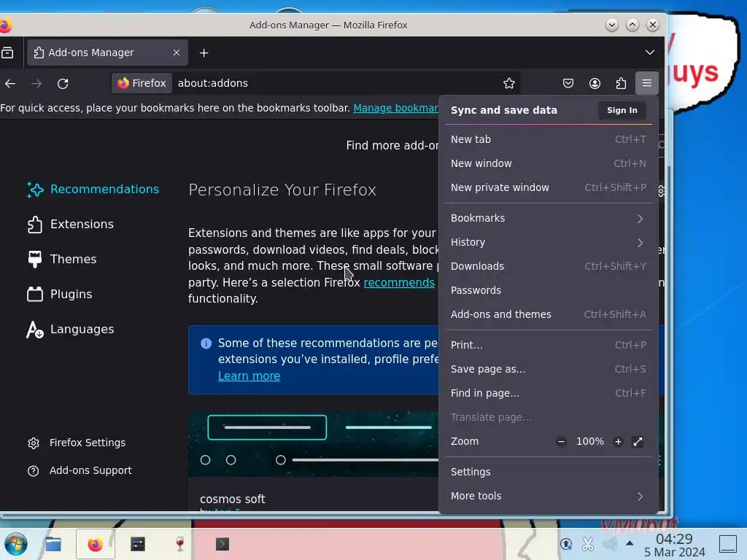Click the about:addons address bar
This screenshot has height=560, width=747.
pos(333,83)
